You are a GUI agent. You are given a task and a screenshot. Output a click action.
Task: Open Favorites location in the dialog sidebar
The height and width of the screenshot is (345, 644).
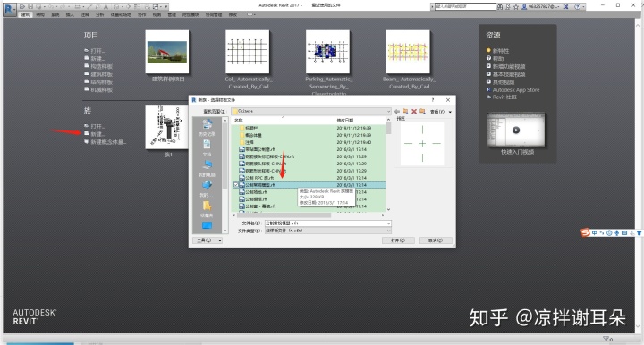pos(207,208)
